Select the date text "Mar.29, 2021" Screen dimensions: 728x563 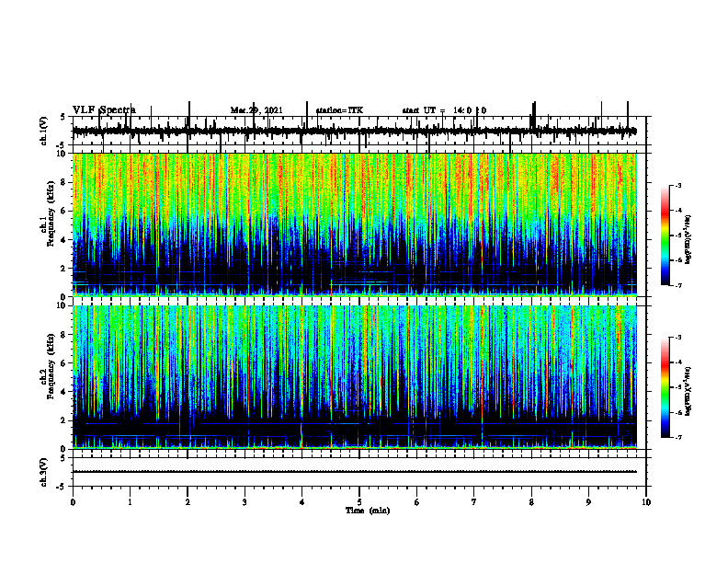(x=256, y=110)
